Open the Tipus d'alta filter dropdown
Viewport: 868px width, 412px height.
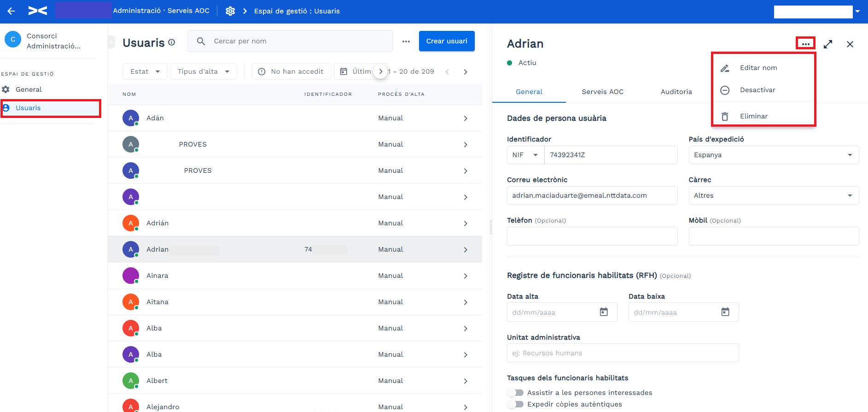click(204, 71)
